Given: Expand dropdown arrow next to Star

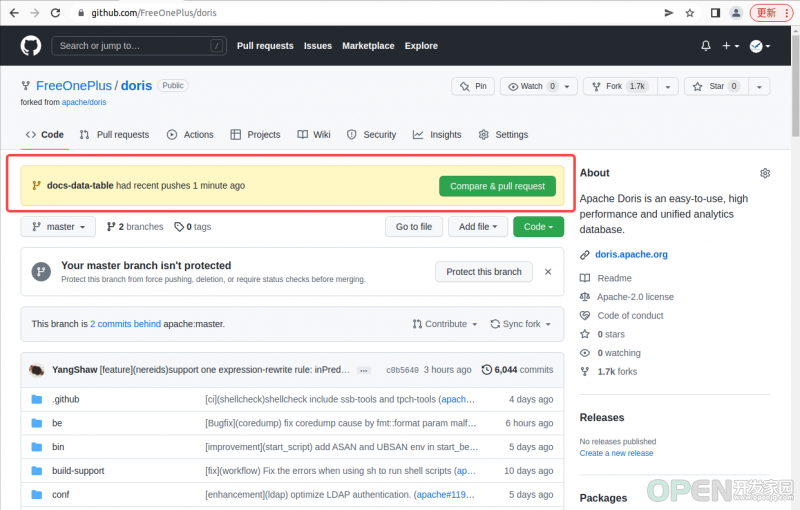Looking at the screenshot, I should pyautogui.click(x=759, y=86).
